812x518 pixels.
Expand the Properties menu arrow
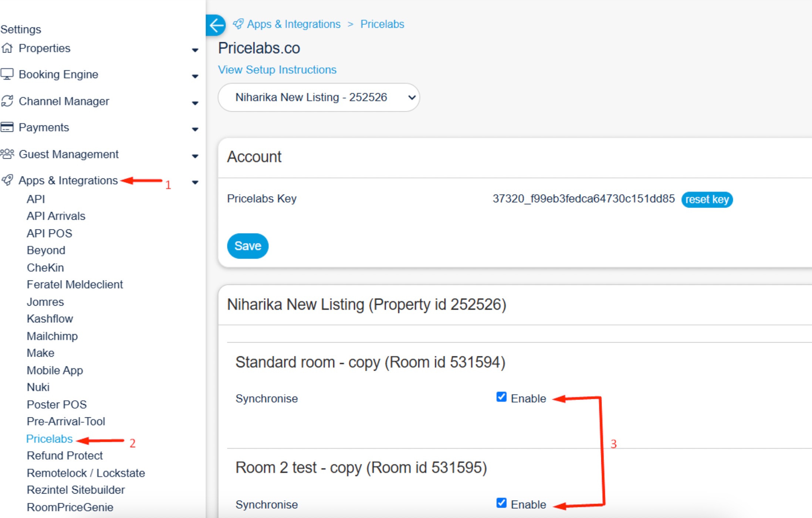(195, 50)
